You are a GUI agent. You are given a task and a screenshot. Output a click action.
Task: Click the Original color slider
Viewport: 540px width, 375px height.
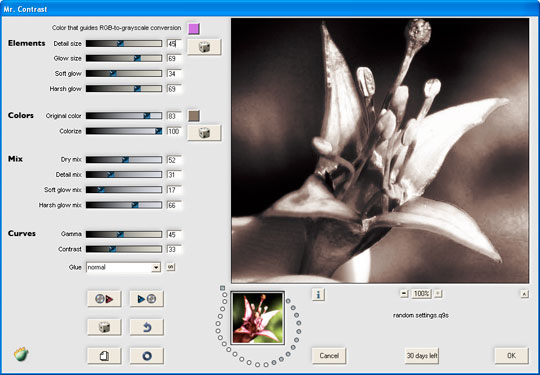click(124, 116)
